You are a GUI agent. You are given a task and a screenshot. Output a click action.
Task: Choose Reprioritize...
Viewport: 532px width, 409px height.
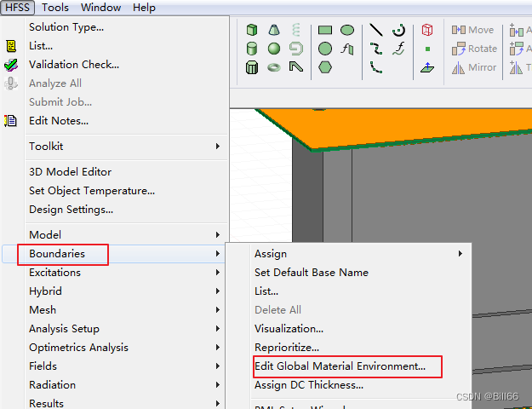[348, 348]
